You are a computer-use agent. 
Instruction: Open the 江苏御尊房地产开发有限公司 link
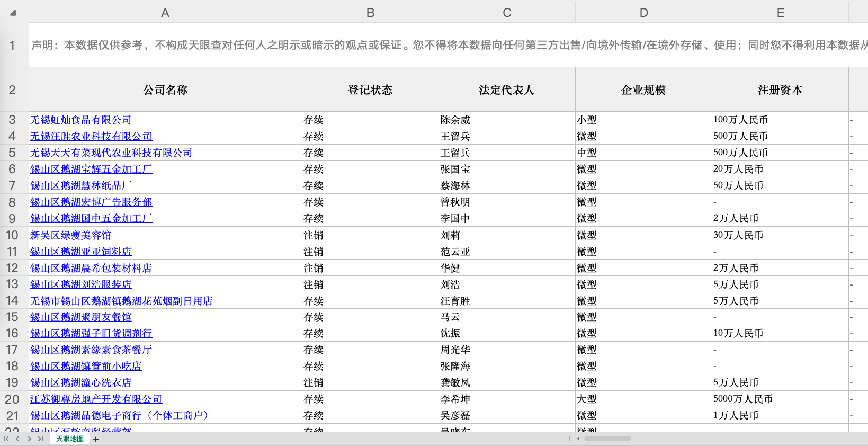(x=96, y=399)
